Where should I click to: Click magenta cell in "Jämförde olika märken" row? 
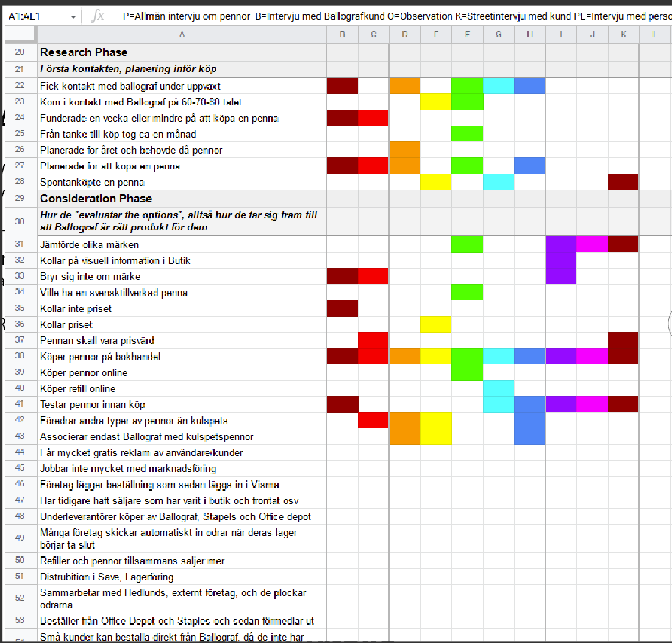(x=592, y=244)
